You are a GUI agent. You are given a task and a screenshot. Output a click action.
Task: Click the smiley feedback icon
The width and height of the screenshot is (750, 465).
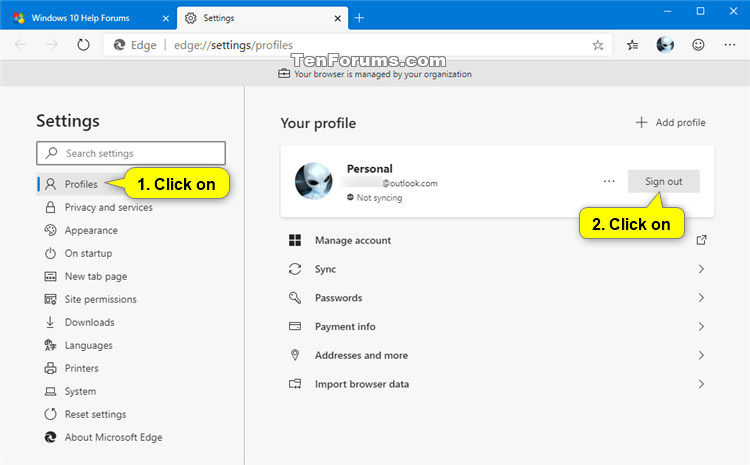click(x=698, y=45)
